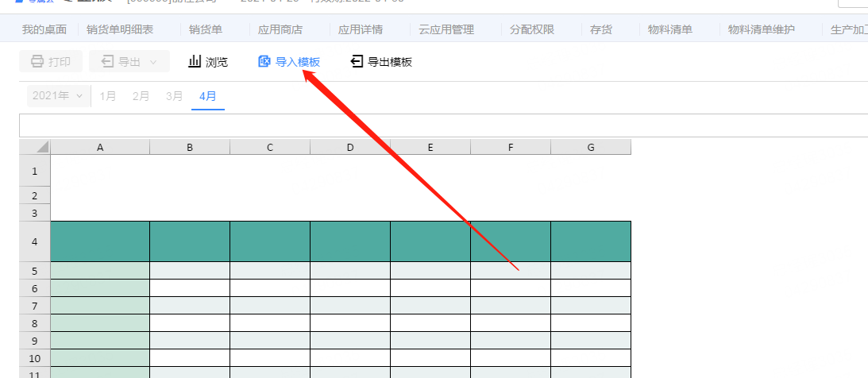Click the 导出模板 export icon
The width and height of the screenshot is (868, 378).
coord(357,61)
